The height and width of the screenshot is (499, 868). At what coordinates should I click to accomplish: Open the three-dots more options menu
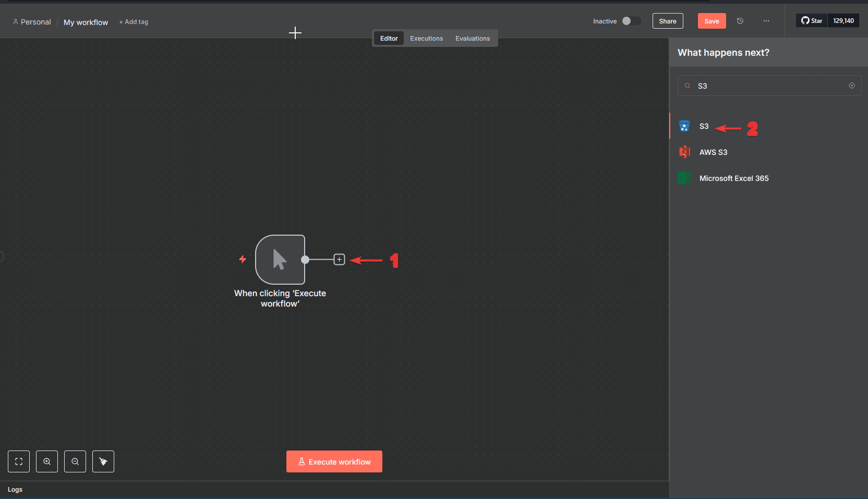click(766, 21)
